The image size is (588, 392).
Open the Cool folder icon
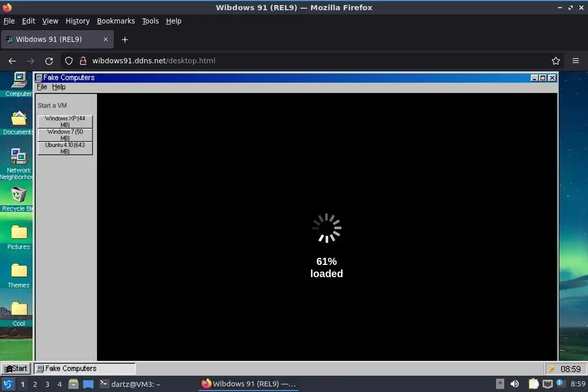pyautogui.click(x=19, y=314)
